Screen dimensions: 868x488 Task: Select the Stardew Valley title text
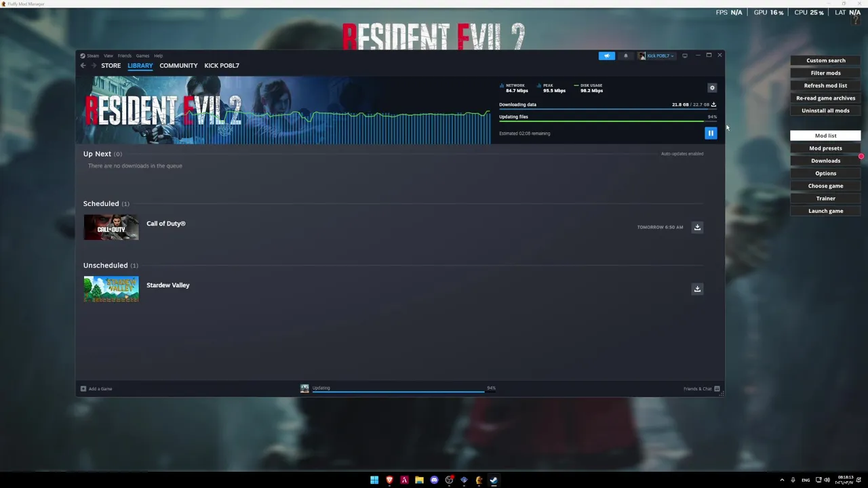pyautogui.click(x=168, y=285)
